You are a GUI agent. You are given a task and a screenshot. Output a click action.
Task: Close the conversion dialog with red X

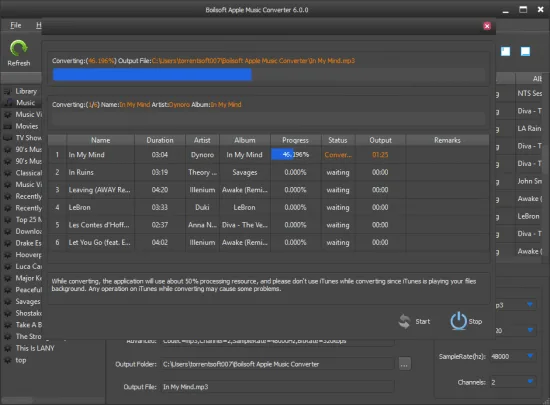tap(487, 26)
